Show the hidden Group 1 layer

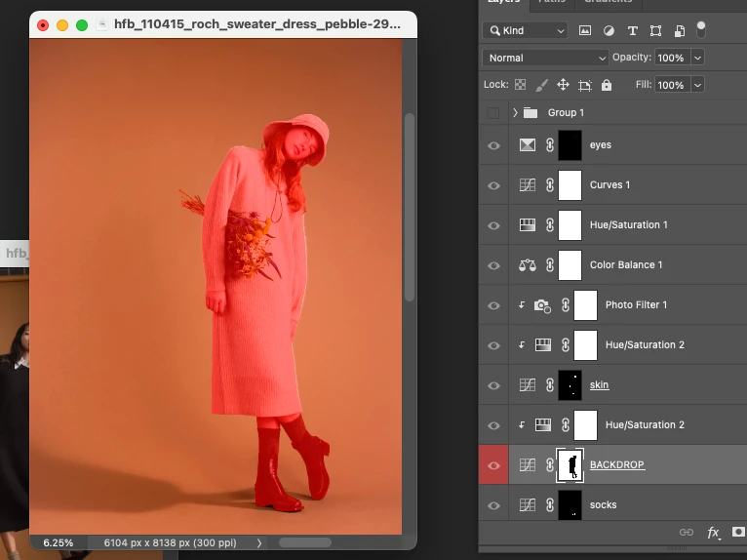[493, 113]
